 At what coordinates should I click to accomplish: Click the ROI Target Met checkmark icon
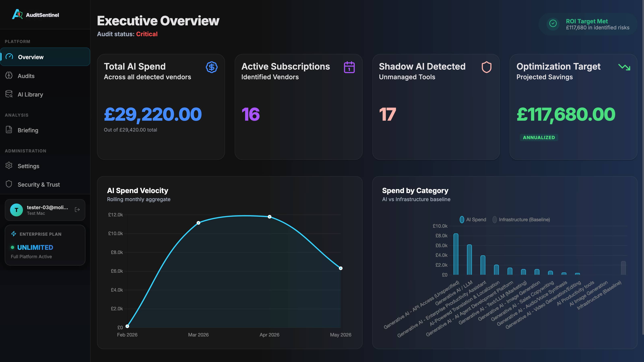[x=553, y=24]
